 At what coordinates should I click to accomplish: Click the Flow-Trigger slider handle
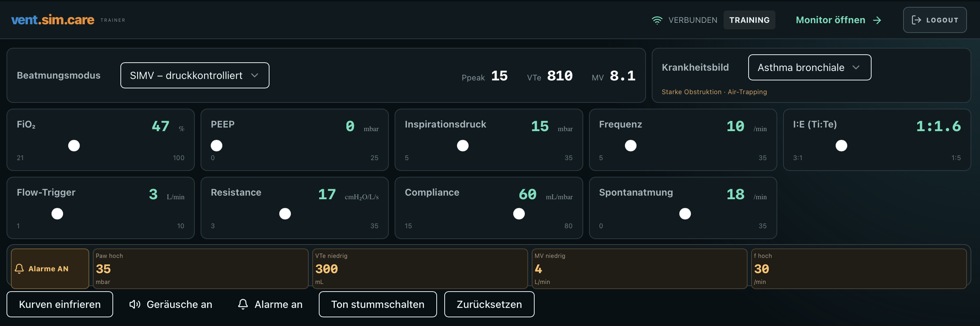[57, 214]
